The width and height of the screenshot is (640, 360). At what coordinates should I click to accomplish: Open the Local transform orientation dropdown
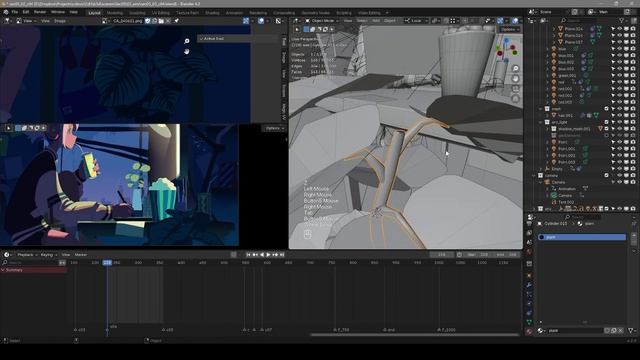coord(416,20)
